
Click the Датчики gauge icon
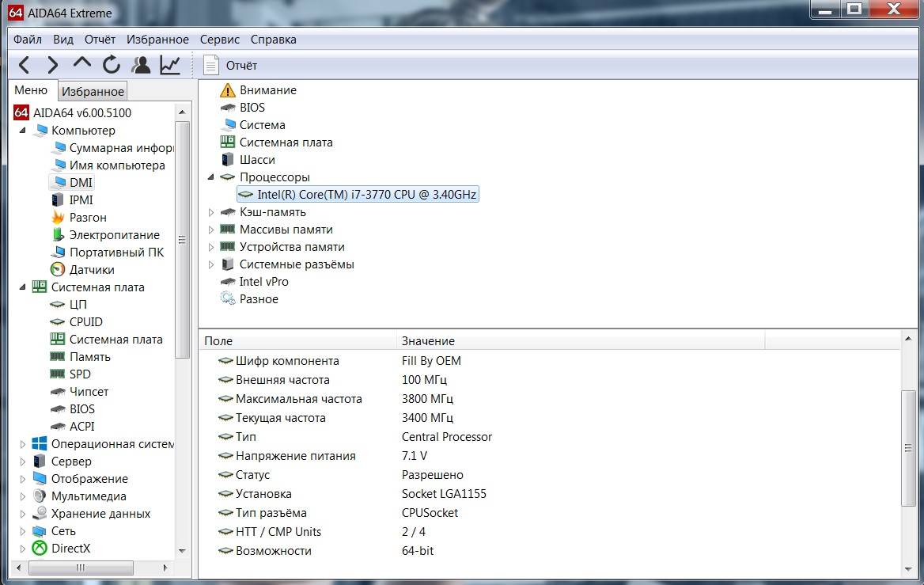[57, 269]
